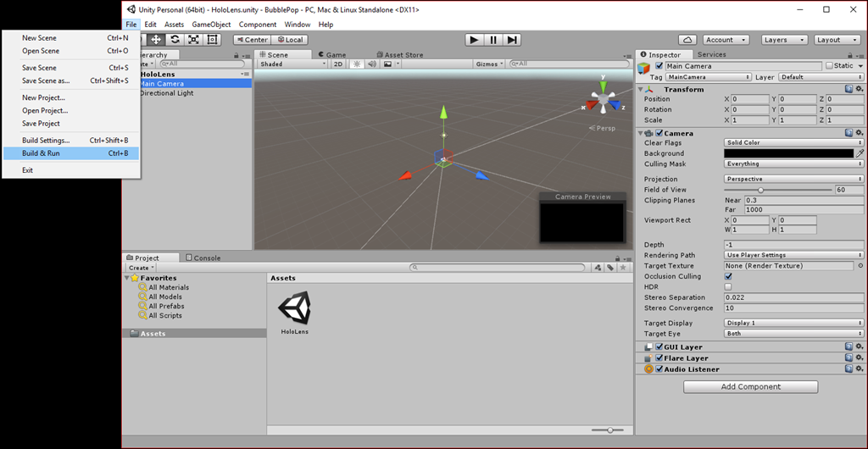This screenshot has height=449, width=868.
Task: Open the Rendering Path dropdown
Action: click(x=793, y=255)
